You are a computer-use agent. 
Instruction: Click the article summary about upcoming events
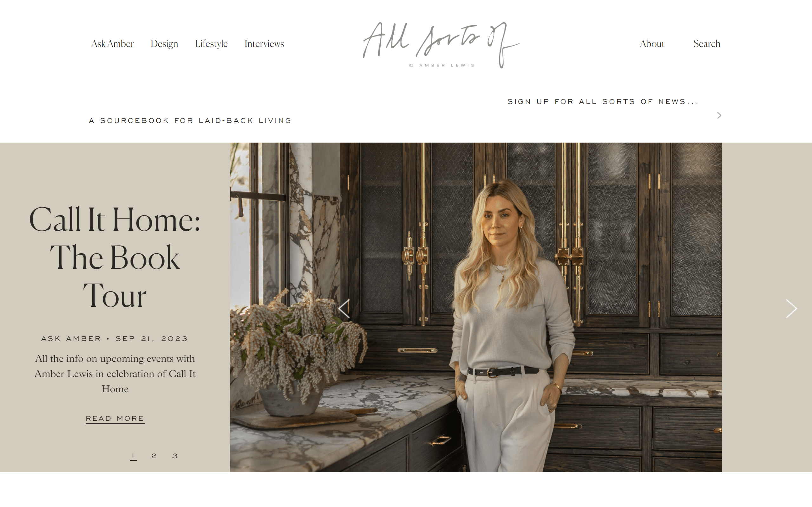click(x=115, y=374)
